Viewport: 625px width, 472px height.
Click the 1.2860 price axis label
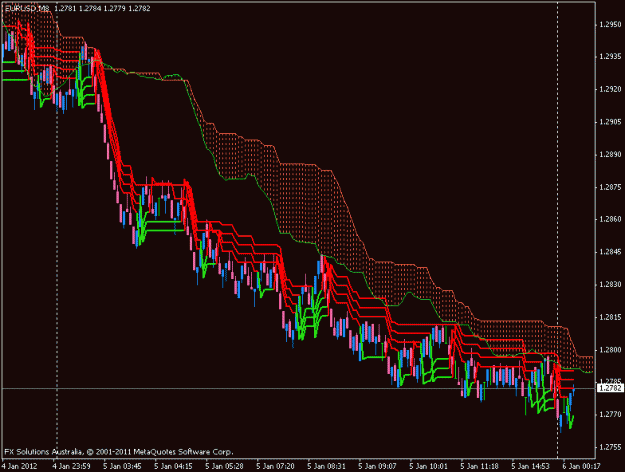coord(610,219)
